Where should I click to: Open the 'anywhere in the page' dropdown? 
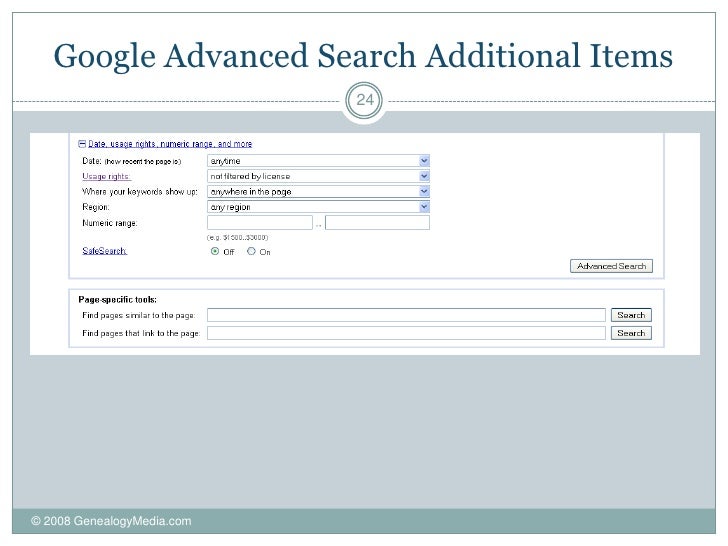318,192
